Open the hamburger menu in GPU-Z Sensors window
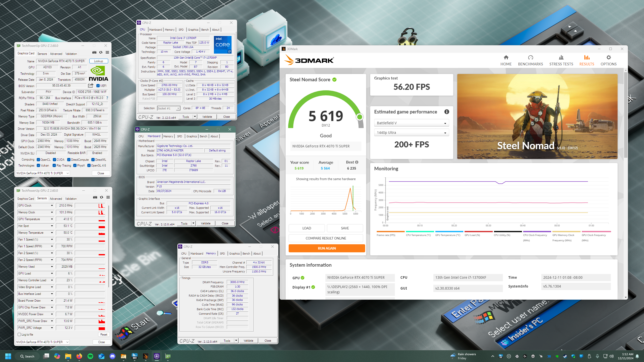This screenshot has width=644, height=362. tap(108, 197)
